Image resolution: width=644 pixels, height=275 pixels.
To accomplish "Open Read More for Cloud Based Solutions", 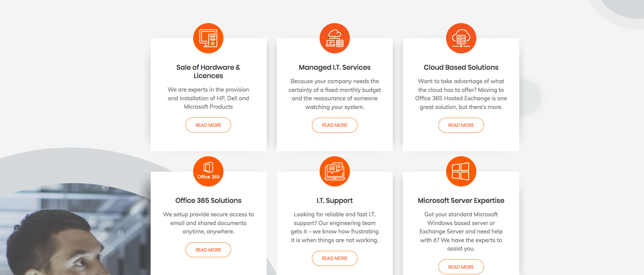I will (461, 125).
